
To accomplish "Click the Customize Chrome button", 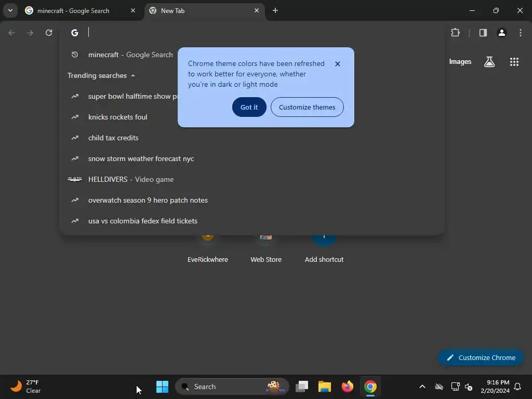I will (481, 357).
